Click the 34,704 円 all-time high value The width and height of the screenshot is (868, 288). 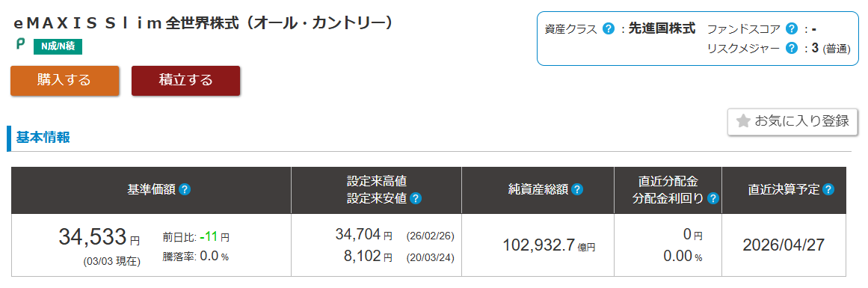coord(363,235)
